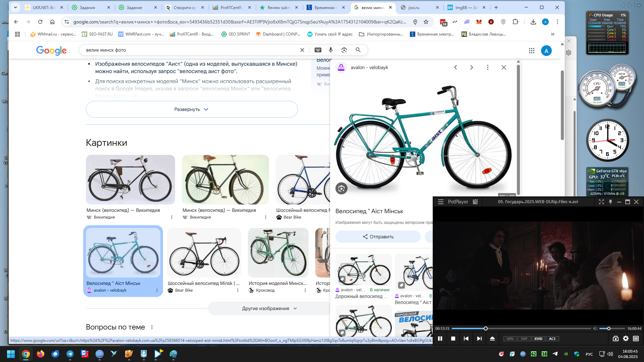Open SEO SPRINT bookmark
The image size is (644, 362).
tap(236, 34)
